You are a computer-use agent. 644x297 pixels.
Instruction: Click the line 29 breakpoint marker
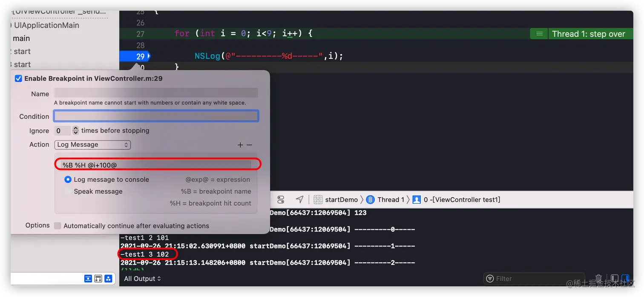135,56
